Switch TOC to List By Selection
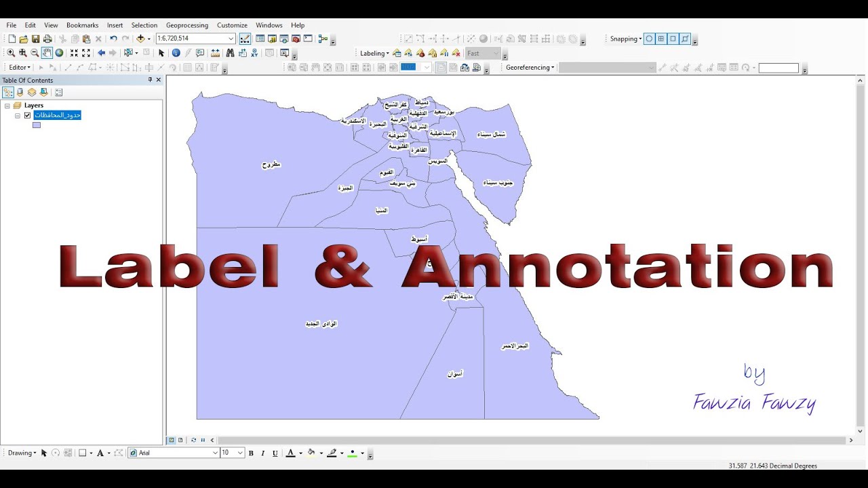This screenshot has height=488, width=868. pyautogui.click(x=43, y=92)
